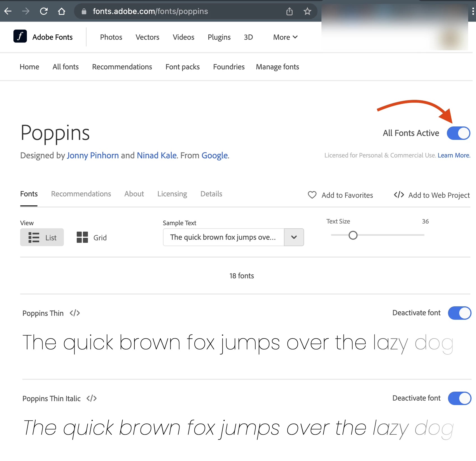Deactivate Poppins Thin font toggle
The width and height of the screenshot is (476, 461).
click(460, 313)
